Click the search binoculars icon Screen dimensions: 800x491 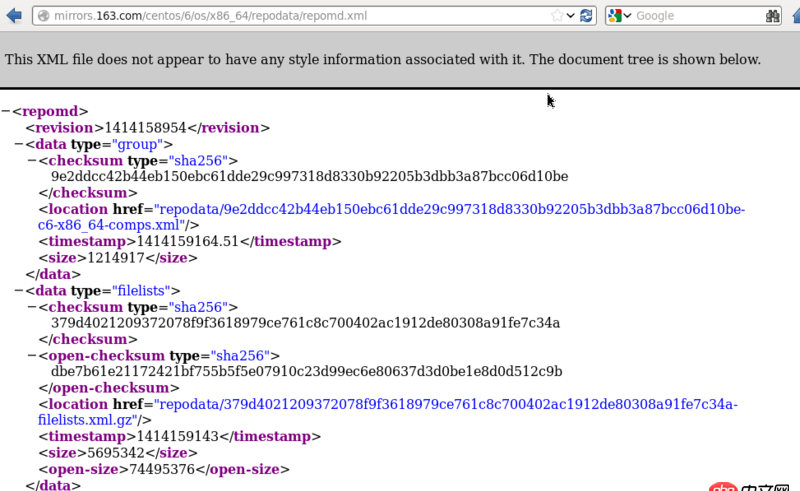[x=772, y=16]
